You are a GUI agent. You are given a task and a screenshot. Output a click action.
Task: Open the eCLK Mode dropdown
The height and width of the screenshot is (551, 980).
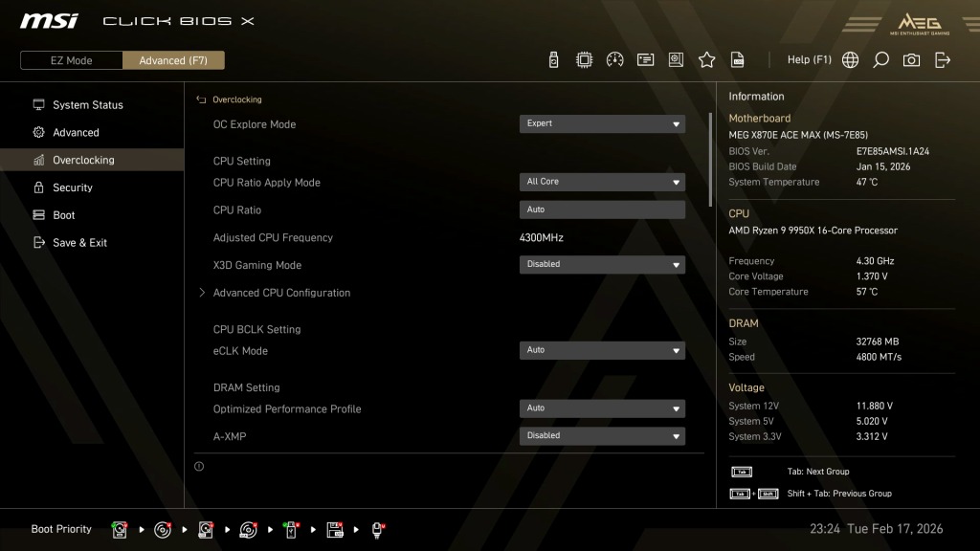[x=602, y=350]
